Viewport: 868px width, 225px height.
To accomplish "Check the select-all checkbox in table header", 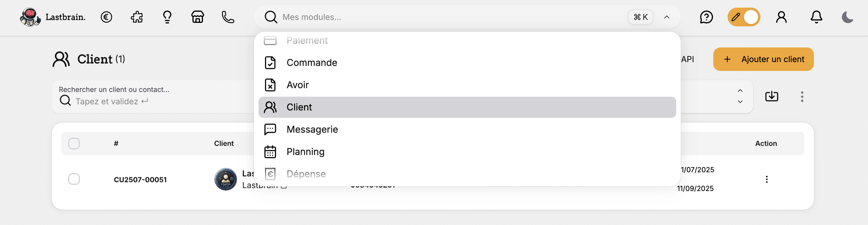I will (x=74, y=143).
